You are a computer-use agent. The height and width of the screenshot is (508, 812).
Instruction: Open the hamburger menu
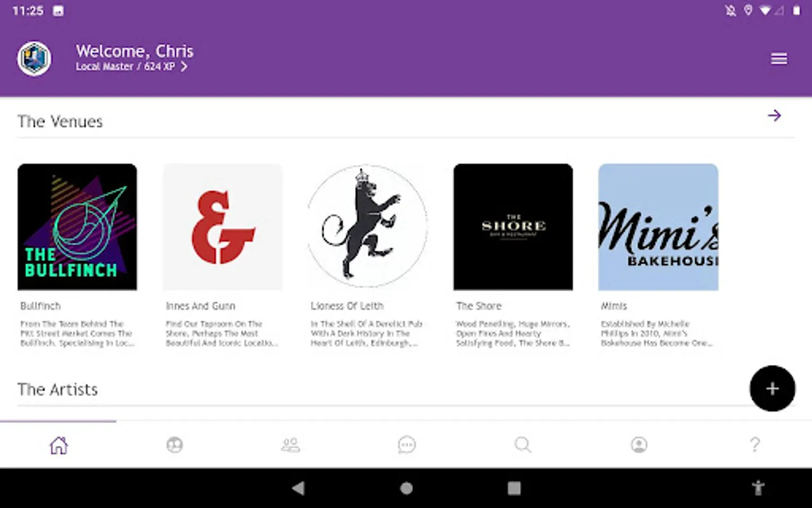(x=779, y=59)
